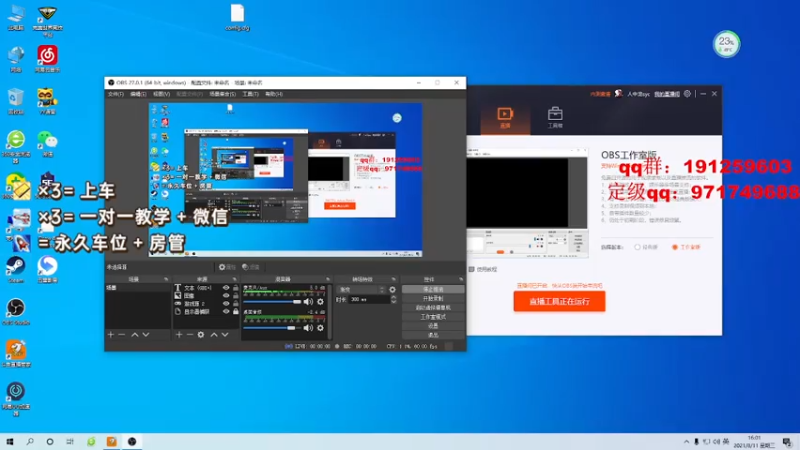Toggle visibility of Display Capture source
The width and height of the screenshot is (800, 450).
tap(226, 311)
